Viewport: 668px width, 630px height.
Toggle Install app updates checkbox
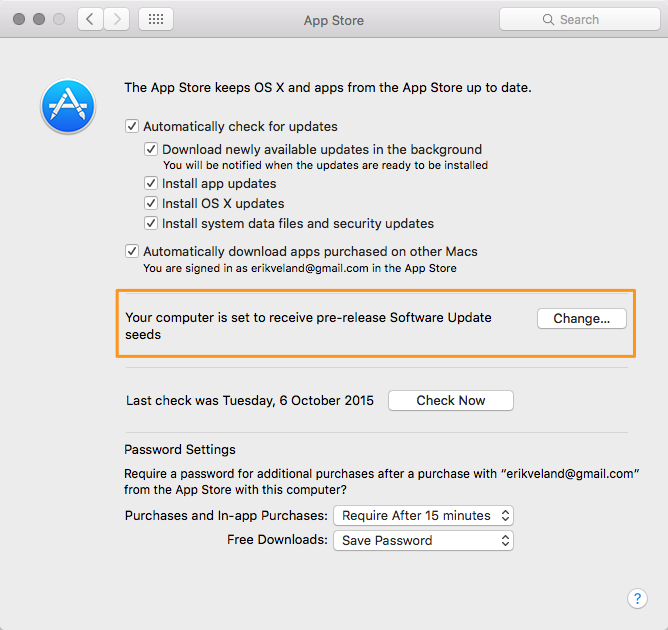pos(151,184)
